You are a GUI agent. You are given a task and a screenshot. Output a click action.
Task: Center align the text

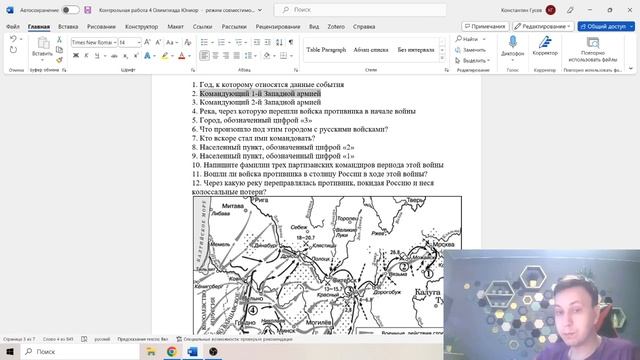(216, 56)
